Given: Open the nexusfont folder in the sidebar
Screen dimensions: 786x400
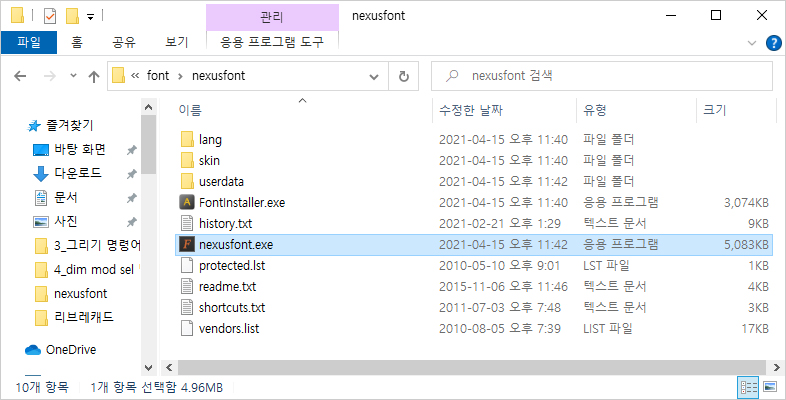Looking at the screenshot, I should 71,293.
